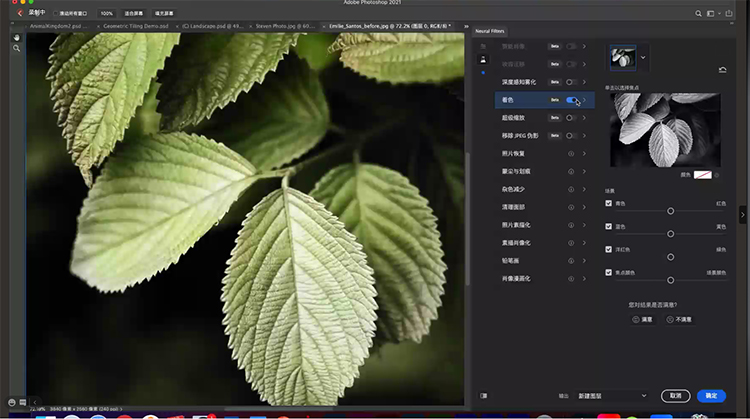Click the share icon at top right
The width and height of the screenshot is (750, 419).
click(x=729, y=13)
